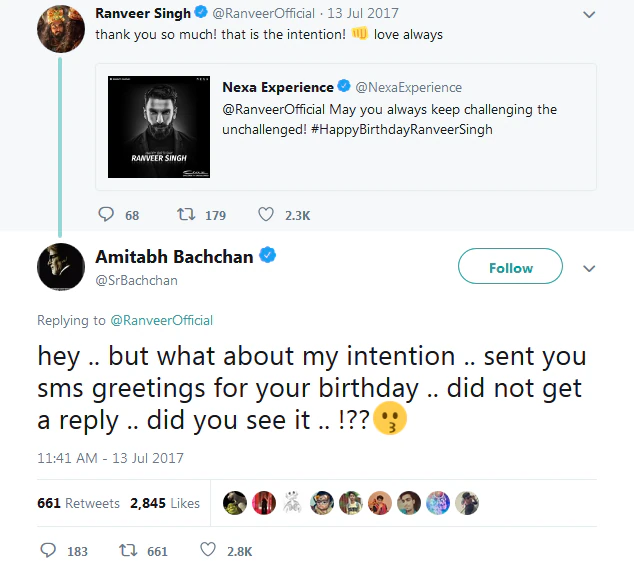Expand the Amitabh Bachchan tweet options chevron
The height and width of the screenshot is (572, 634).
(589, 269)
